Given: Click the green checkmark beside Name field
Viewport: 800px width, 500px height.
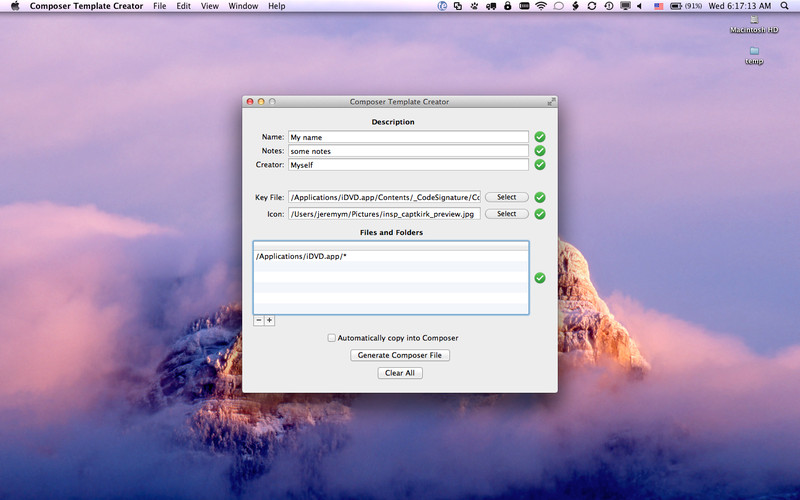Looking at the screenshot, I should tap(540, 137).
